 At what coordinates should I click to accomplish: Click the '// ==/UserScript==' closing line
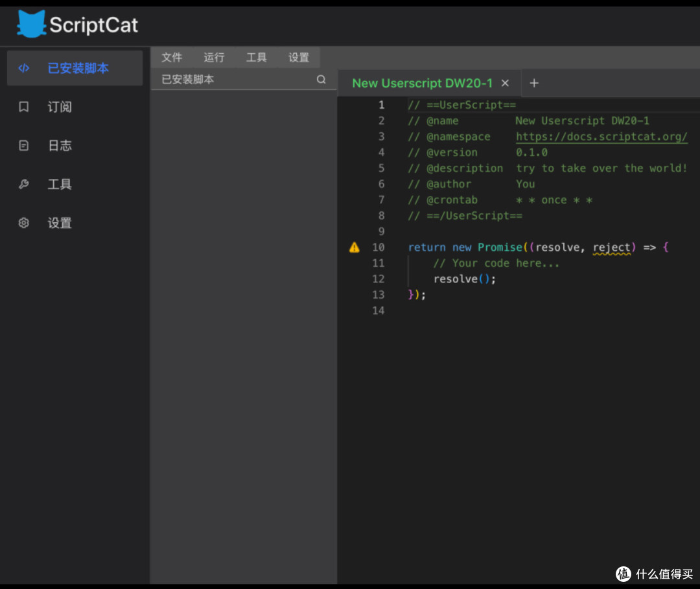465,216
